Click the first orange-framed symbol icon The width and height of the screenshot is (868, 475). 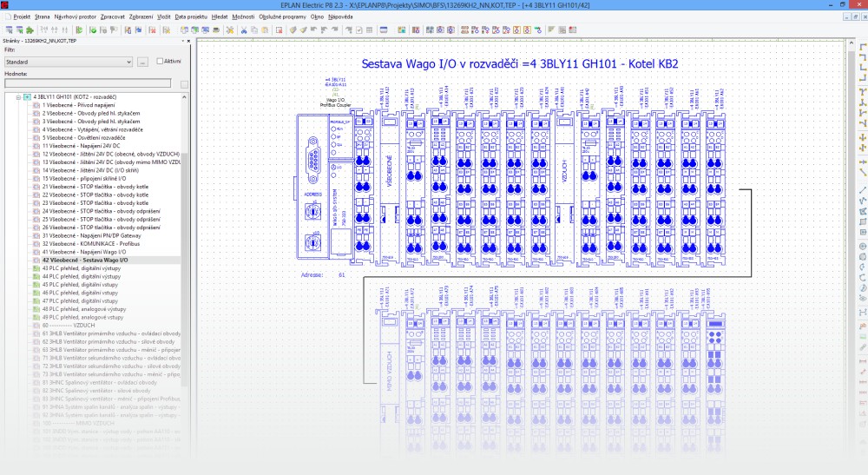[x=516, y=30]
